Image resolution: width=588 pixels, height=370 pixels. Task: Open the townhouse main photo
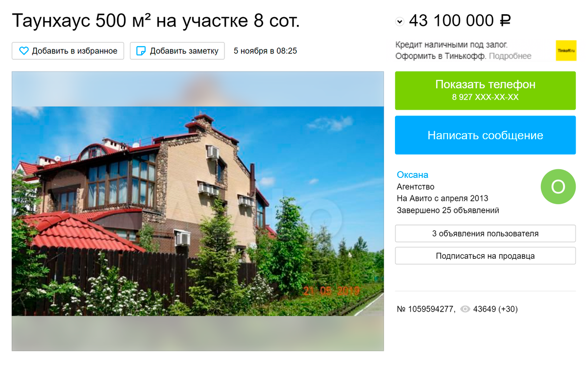click(197, 211)
